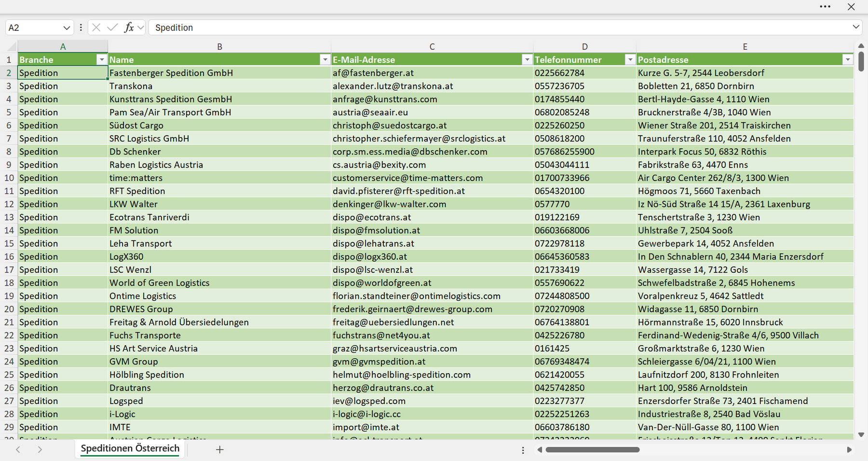Click the horizontal scrollbar thumb
This screenshot has height=461, width=868.
pyautogui.click(x=593, y=450)
